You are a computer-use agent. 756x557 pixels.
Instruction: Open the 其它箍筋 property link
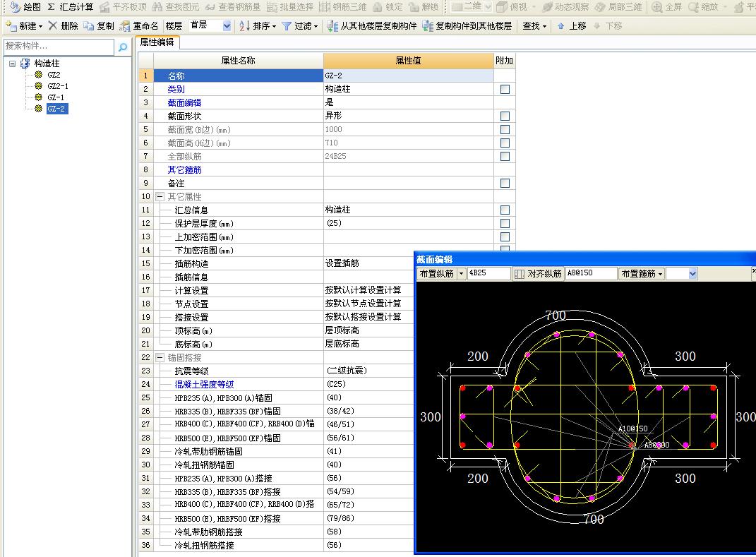[x=184, y=169]
